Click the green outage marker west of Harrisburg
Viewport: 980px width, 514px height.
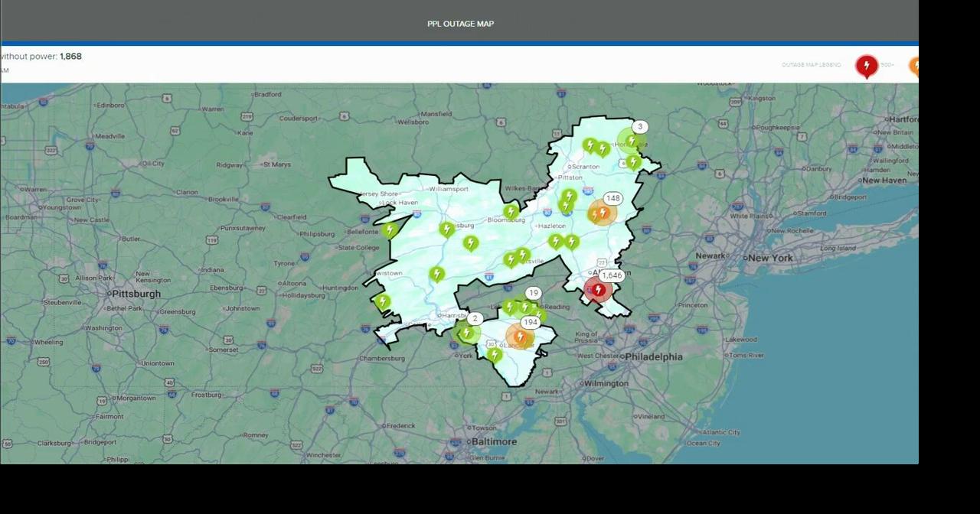383,302
